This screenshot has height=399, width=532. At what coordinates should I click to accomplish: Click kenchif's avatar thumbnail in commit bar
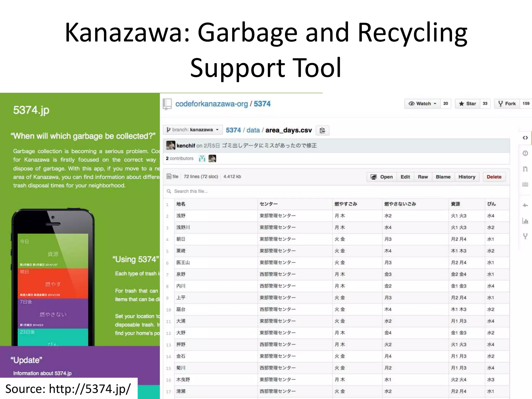click(171, 145)
